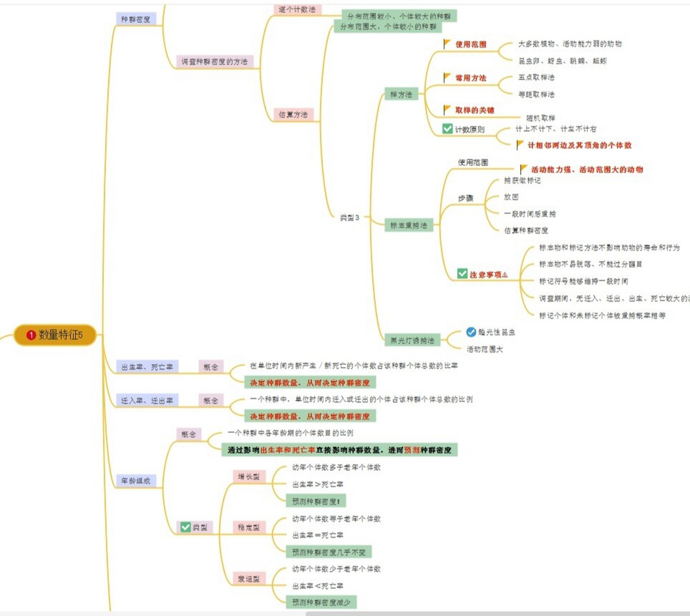Toggle the green checkmark beside 计数原则
This screenshot has width=690, height=616.
[x=447, y=129]
